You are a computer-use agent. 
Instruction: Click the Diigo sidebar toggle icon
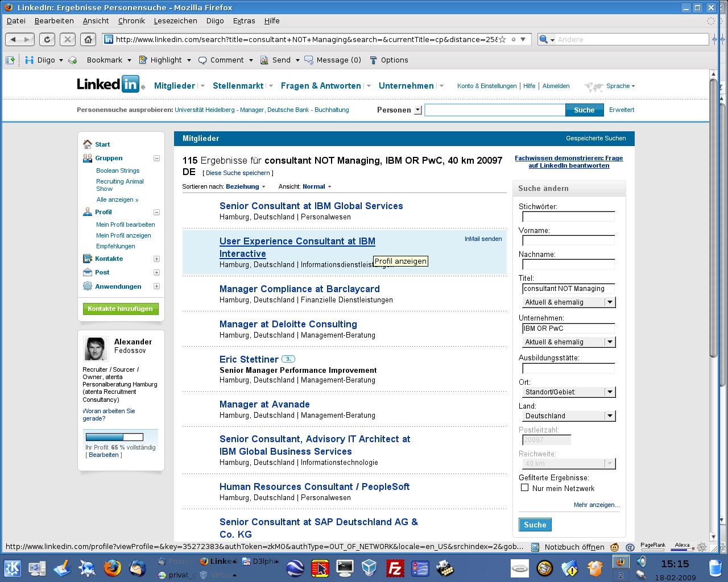tap(10, 60)
